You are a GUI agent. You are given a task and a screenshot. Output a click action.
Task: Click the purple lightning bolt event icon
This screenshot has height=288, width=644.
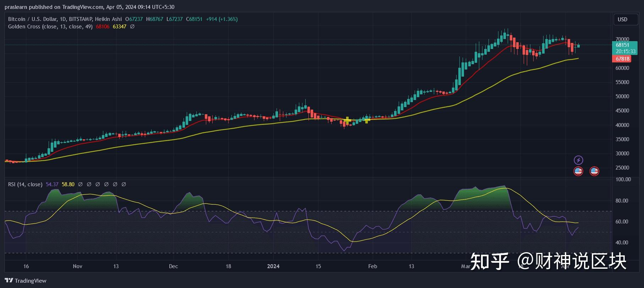pyautogui.click(x=578, y=160)
